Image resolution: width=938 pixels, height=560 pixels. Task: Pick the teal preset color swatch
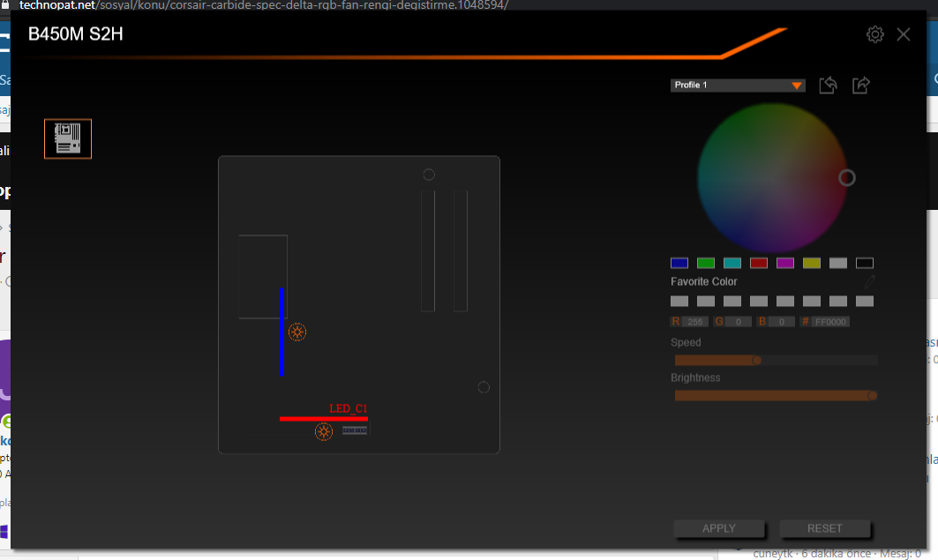(732, 263)
